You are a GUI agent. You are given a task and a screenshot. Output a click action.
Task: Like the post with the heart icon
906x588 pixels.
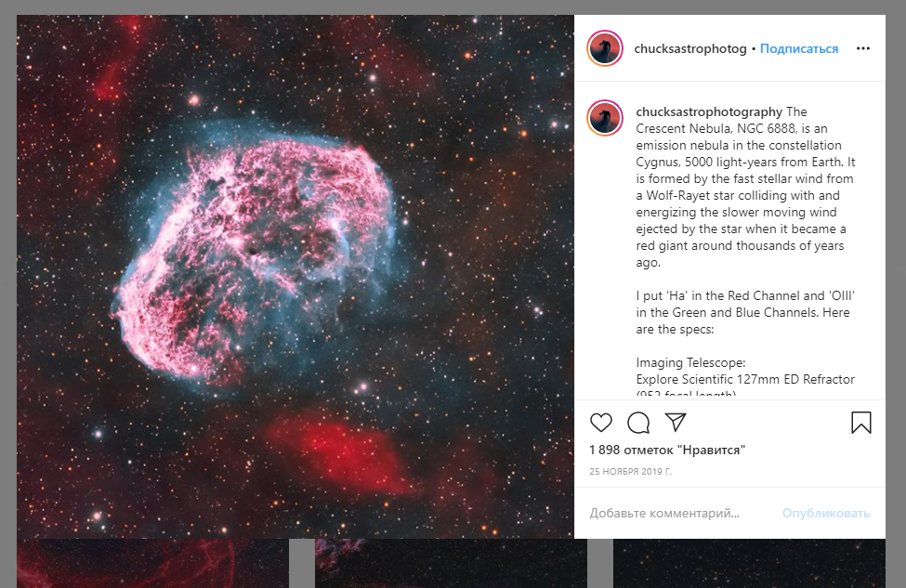[601, 423]
